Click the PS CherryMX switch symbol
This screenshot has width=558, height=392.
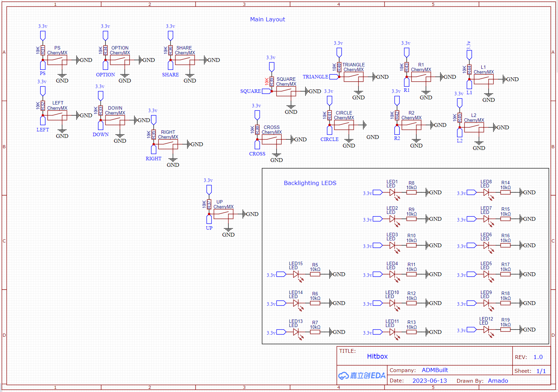pos(57,60)
